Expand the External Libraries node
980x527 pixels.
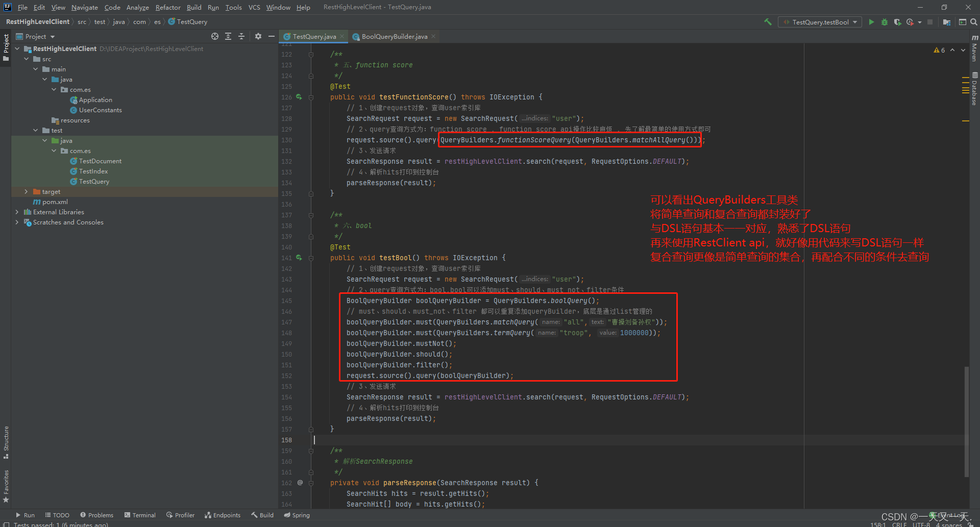17,212
